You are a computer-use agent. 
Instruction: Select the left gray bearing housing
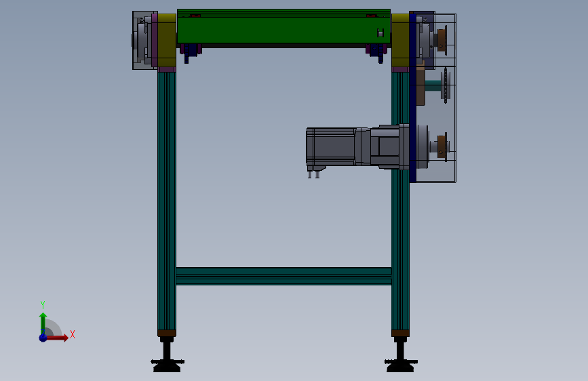pyautogui.click(x=143, y=40)
